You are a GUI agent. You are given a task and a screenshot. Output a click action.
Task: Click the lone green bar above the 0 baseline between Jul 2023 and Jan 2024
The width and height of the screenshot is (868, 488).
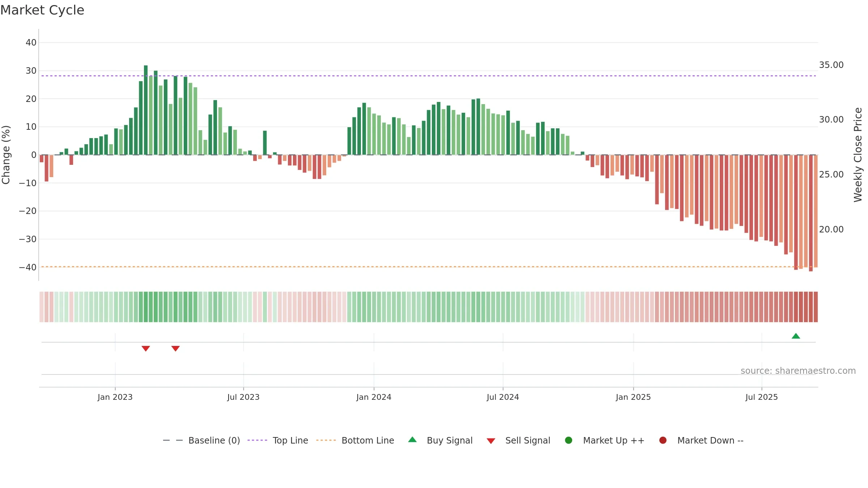pyautogui.click(x=265, y=143)
